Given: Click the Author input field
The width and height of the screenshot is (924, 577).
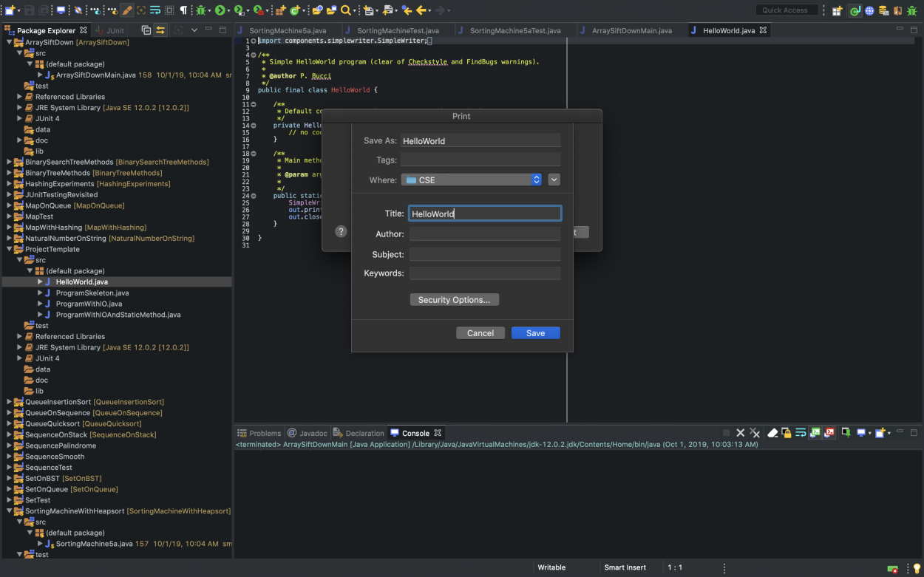Looking at the screenshot, I should 485,234.
